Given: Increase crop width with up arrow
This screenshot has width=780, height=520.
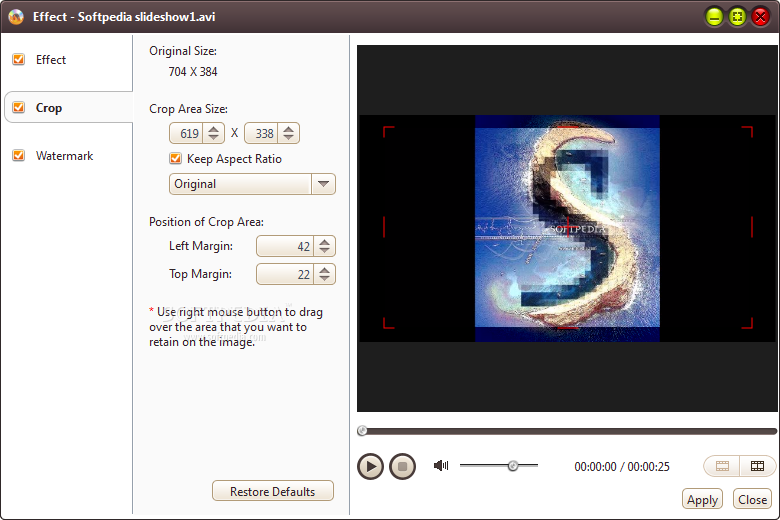Looking at the screenshot, I should 213,129.
